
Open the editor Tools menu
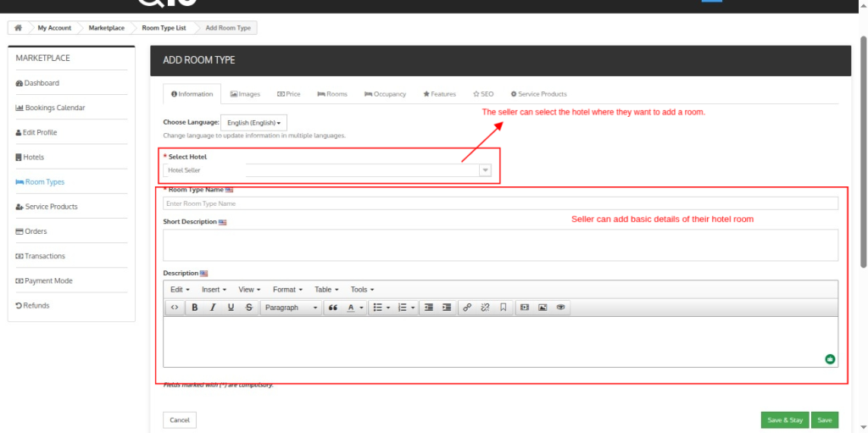[x=362, y=290]
